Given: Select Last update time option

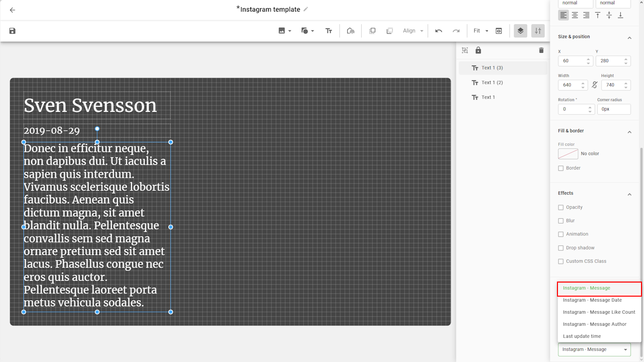Looking at the screenshot, I should [582, 336].
